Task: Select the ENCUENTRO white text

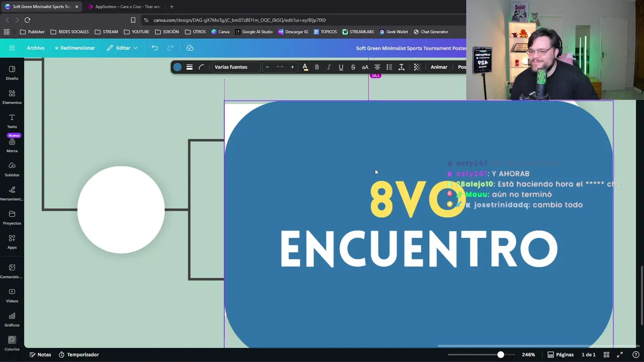Action: pos(419,249)
